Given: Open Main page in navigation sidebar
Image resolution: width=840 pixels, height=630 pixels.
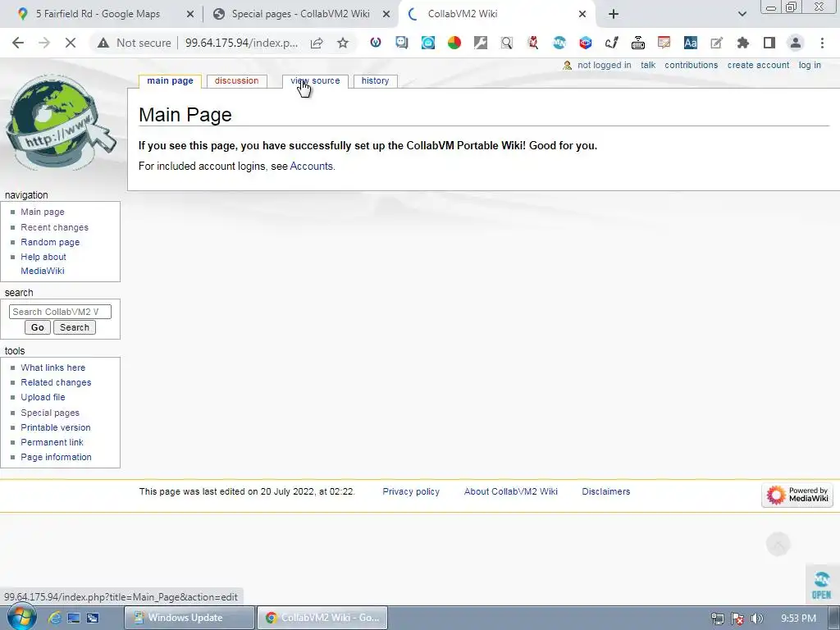Looking at the screenshot, I should [x=43, y=212].
